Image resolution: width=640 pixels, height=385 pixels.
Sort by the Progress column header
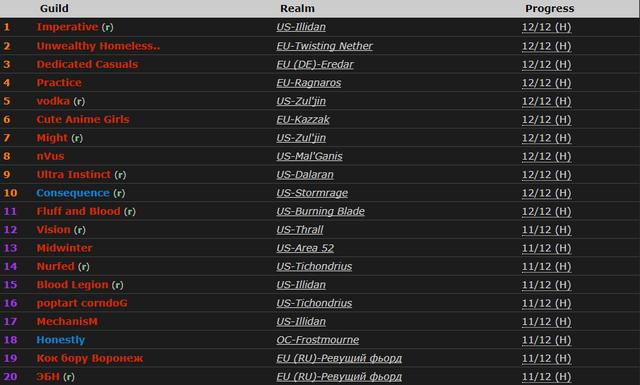549,9
